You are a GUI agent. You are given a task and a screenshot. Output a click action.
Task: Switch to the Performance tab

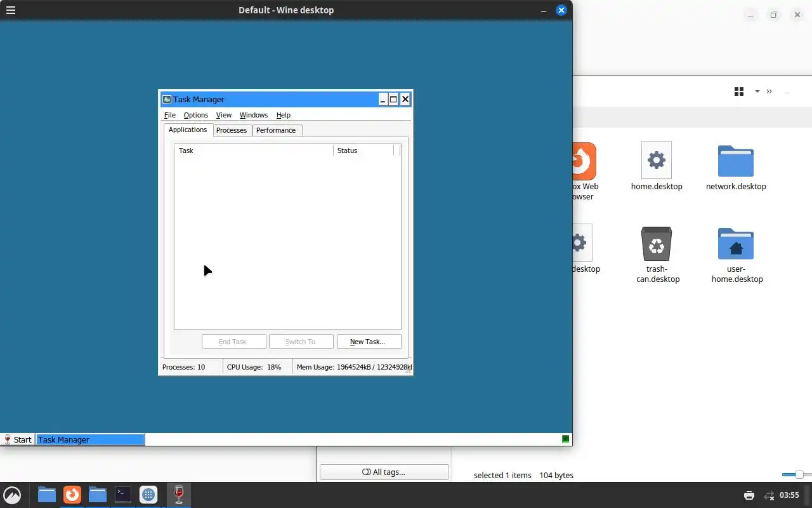click(276, 130)
